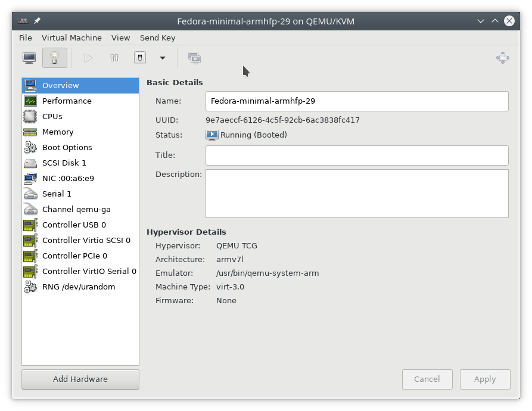The height and width of the screenshot is (411, 532).
Task: Click the Add Hardware button
Action: pos(80,379)
